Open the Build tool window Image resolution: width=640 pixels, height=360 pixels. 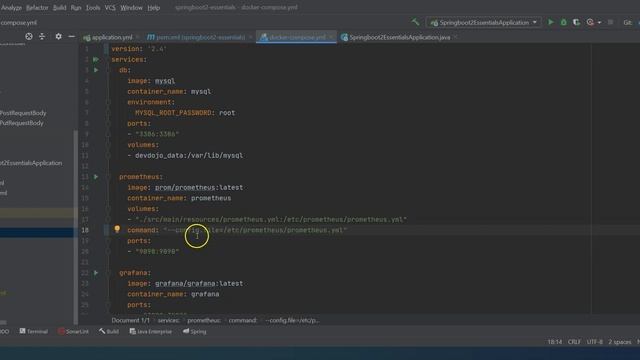[x=109, y=331]
